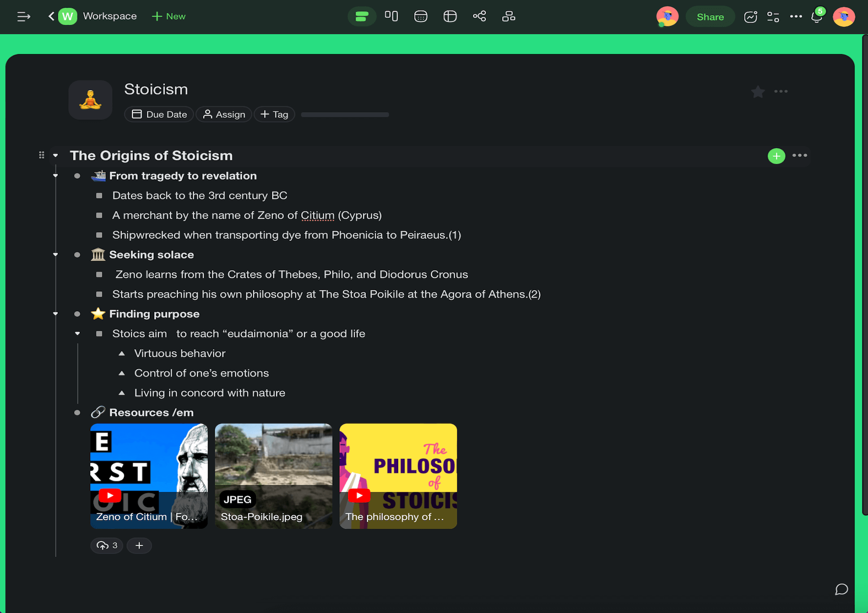This screenshot has height=613, width=868.
Task: Open the mind map view icon
Action: (479, 17)
